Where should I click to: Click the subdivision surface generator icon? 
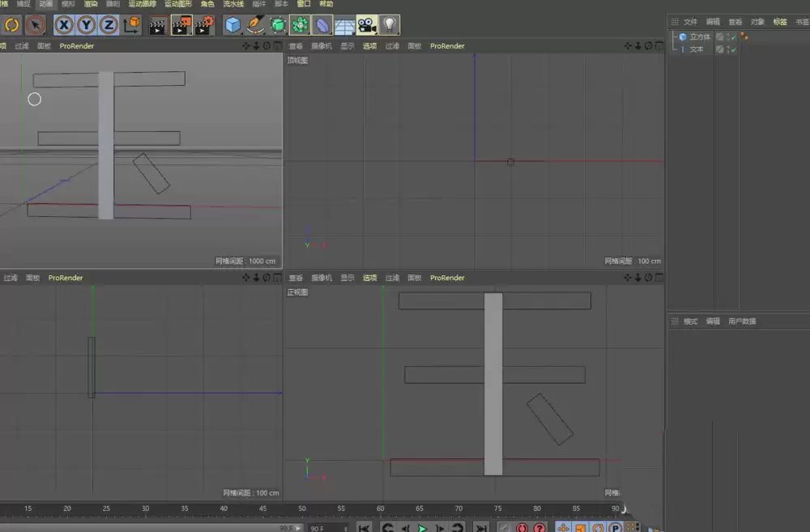(x=276, y=24)
